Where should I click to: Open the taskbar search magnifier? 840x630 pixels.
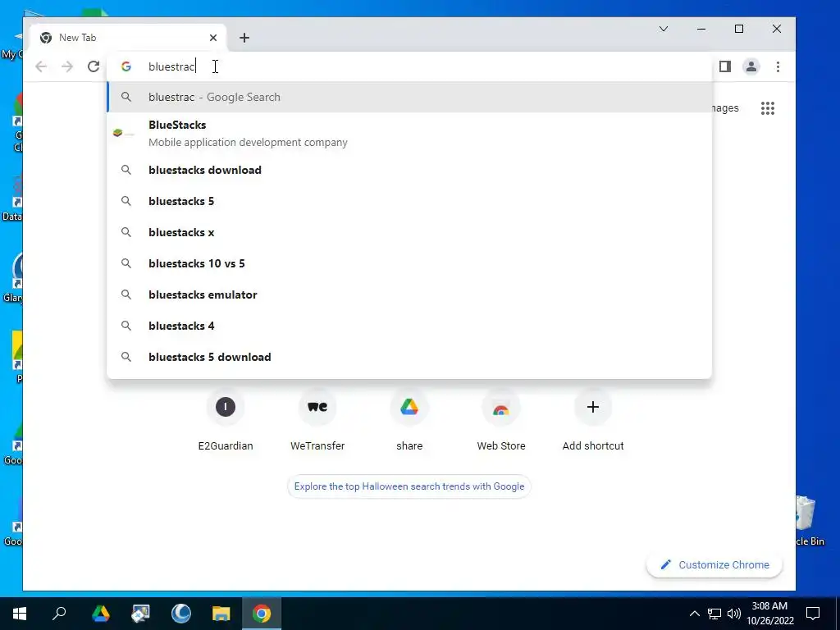(x=59, y=614)
